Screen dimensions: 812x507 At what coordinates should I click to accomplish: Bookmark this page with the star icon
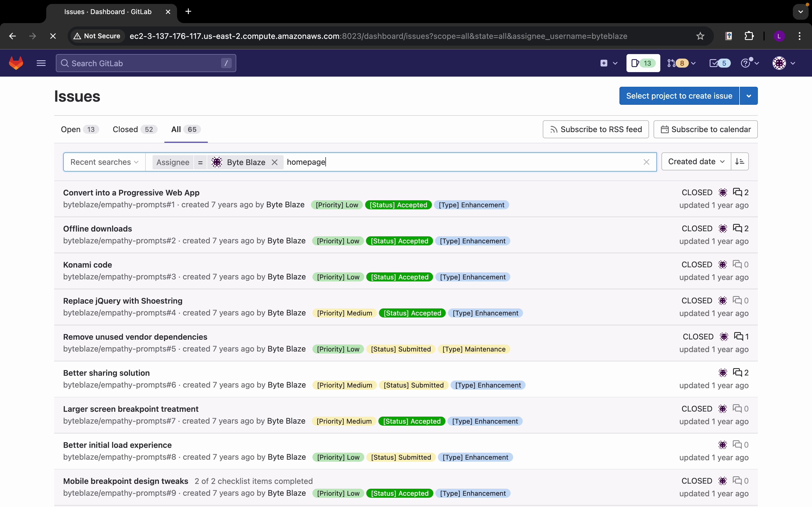(x=700, y=36)
